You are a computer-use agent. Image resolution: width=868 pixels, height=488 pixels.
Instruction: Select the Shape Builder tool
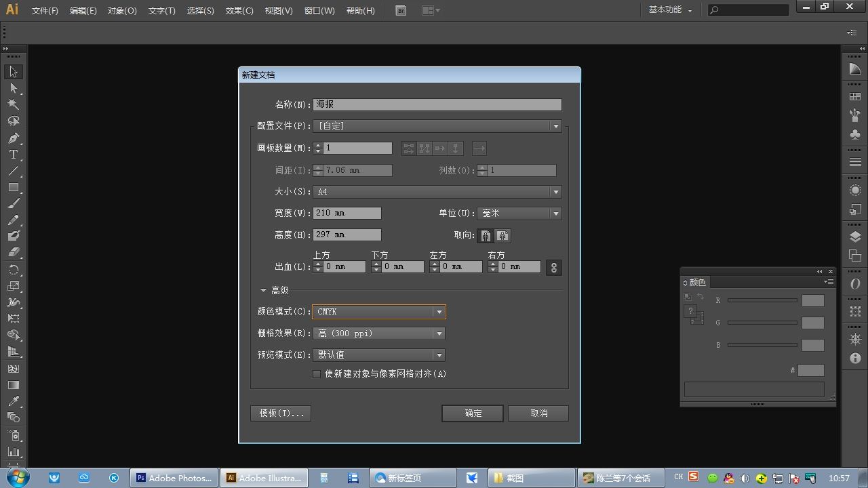pos(14,335)
